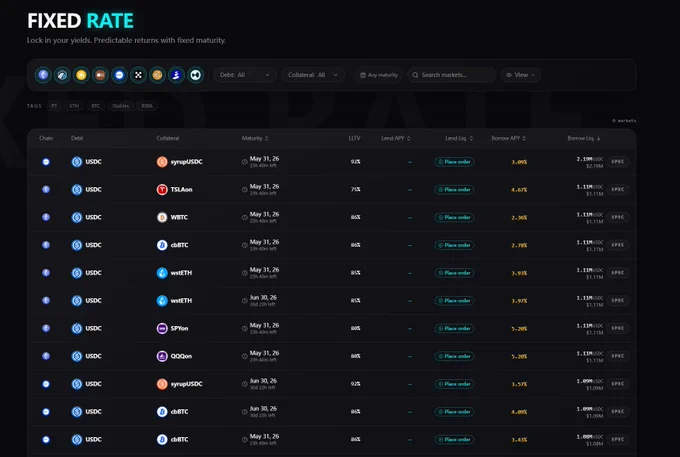Click the WBTC token icon

click(162, 217)
